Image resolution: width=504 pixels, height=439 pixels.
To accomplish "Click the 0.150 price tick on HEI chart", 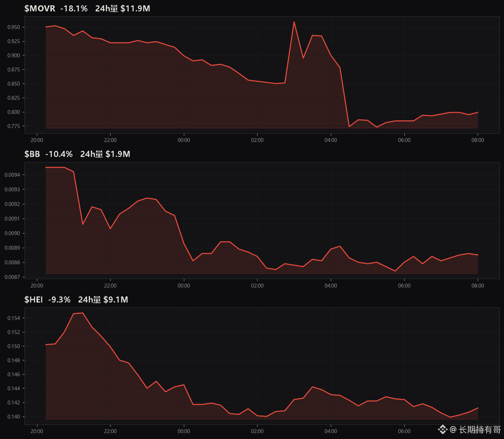I will pos(14,346).
